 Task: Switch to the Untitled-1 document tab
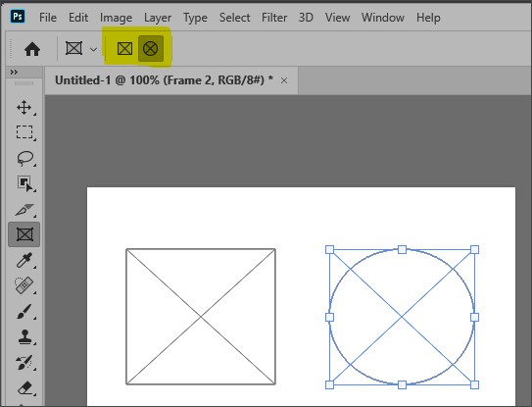pos(164,80)
